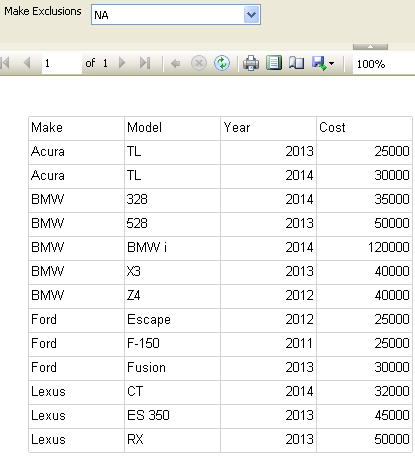The image size is (415, 457).
Task: Click cost 50000 in RX row
Action: point(392,439)
